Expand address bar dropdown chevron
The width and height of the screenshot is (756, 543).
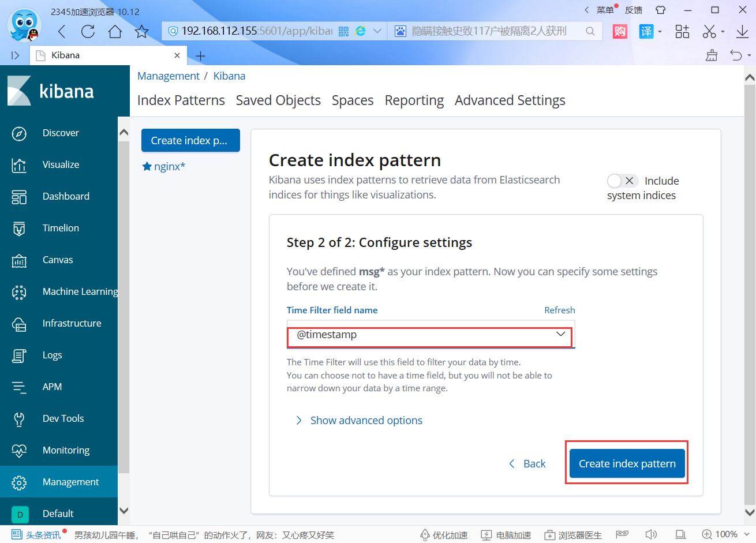[377, 31]
